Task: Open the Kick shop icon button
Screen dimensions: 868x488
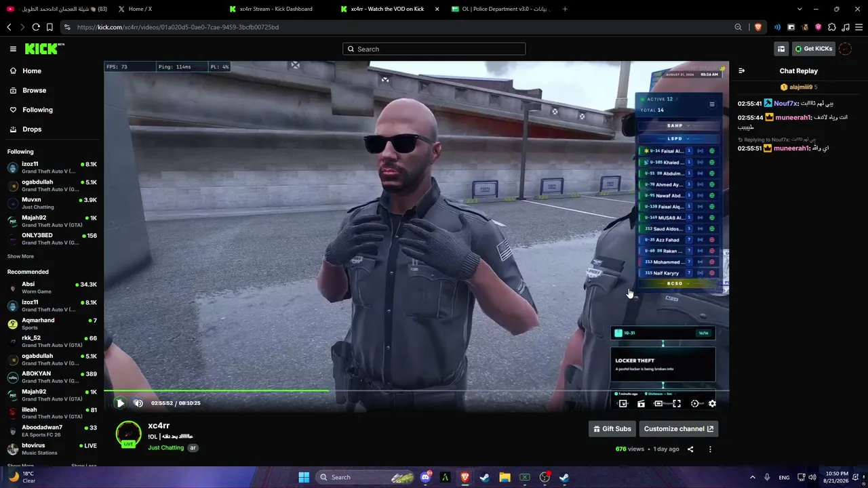Action: point(781,49)
